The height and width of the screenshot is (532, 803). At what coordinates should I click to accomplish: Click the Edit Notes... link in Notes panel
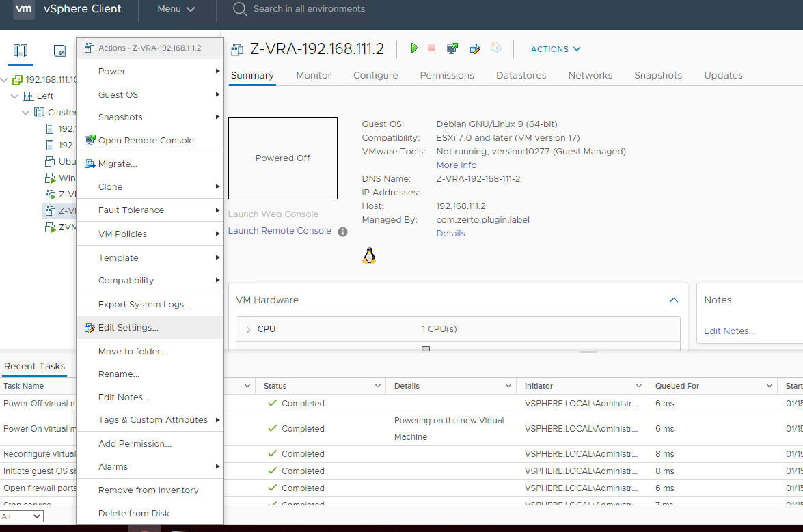coord(729,331)
